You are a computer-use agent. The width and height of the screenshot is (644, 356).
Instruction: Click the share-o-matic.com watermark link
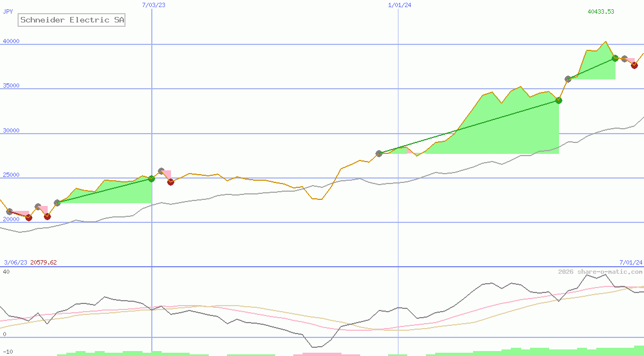click(x=600, y=272)
